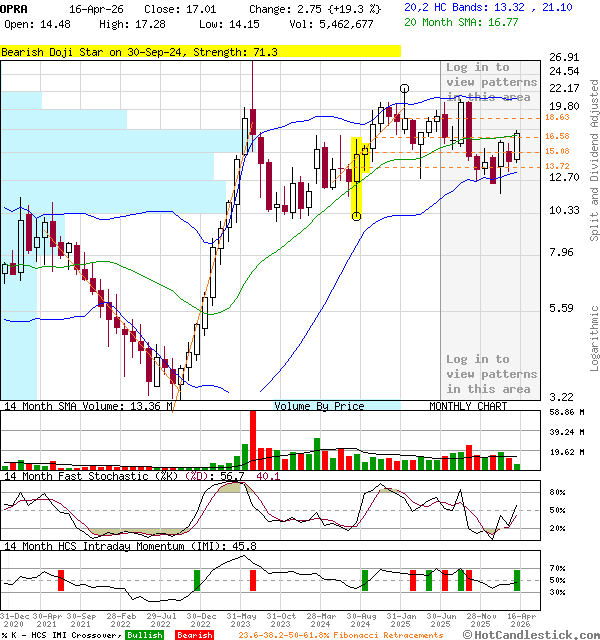Click the circle marker below the highlighted candle

click(357, 216)
